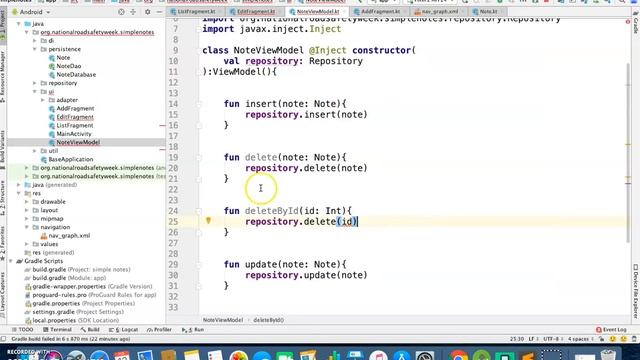The height and width of the screenshot is (360, 640).
Task: Fold the insert function at line 14
Action: (199, 104)
